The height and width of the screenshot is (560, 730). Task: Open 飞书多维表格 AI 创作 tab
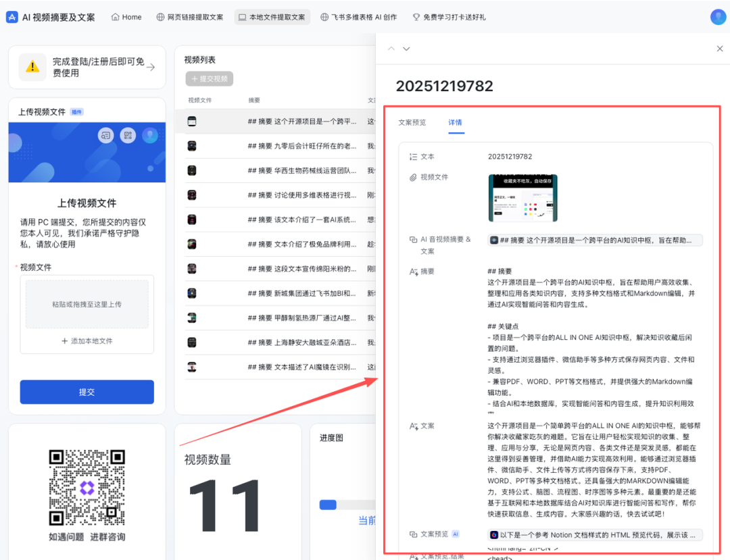(358, 17)
